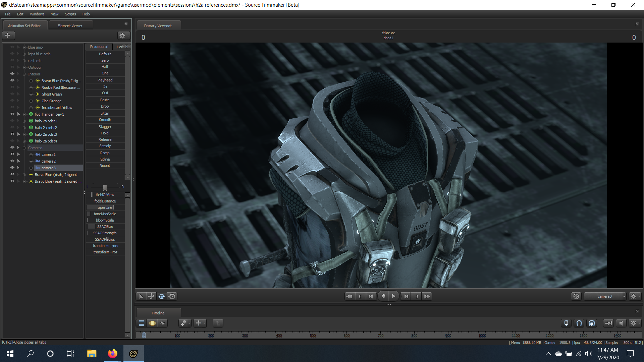Expand the fud_hangar_bay1 tree item
This screenshot has height=362, width=644.
click(x=24, y=114)
